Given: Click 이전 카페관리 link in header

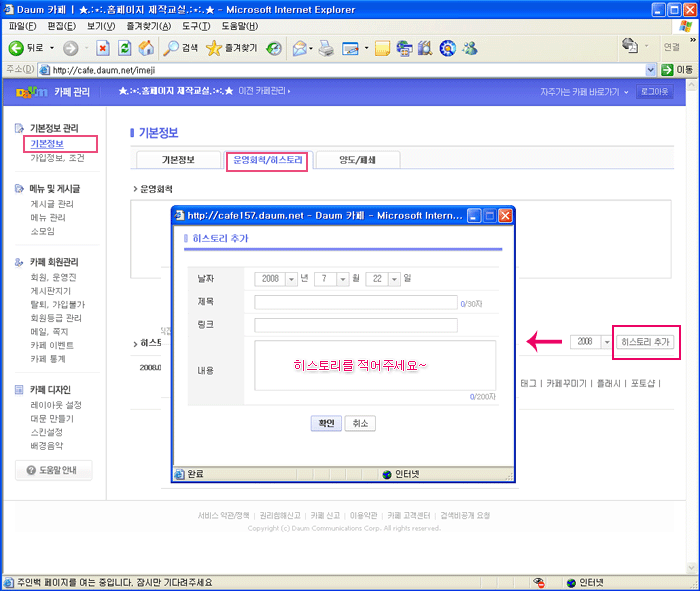Looking at the screenshot, I should [x=264, y=91].
